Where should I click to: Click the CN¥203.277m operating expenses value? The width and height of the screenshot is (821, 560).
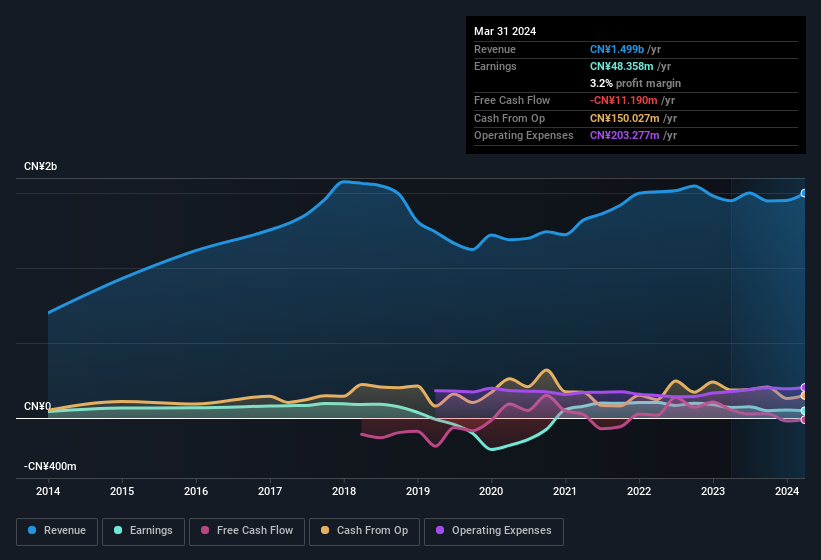coord(625,136)
